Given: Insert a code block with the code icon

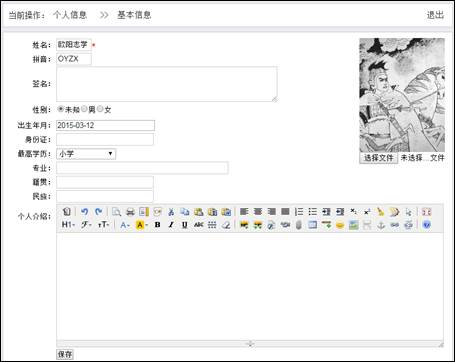Looking at the screenshot, I should tap(157, 212).
